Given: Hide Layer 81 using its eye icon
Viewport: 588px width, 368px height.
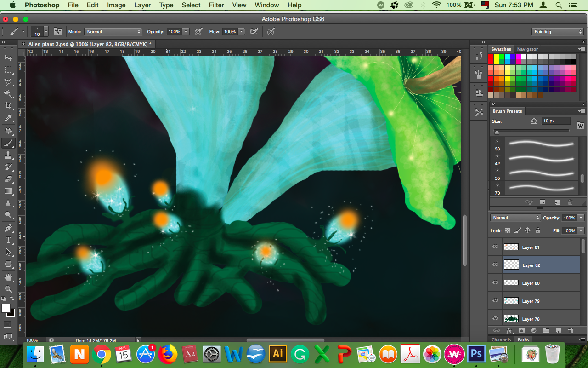Looking at the screenshot, I should coord(495,247).
